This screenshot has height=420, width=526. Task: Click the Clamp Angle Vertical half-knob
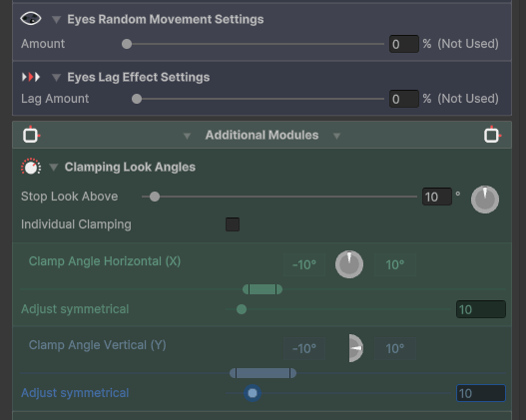coord(356,348)
